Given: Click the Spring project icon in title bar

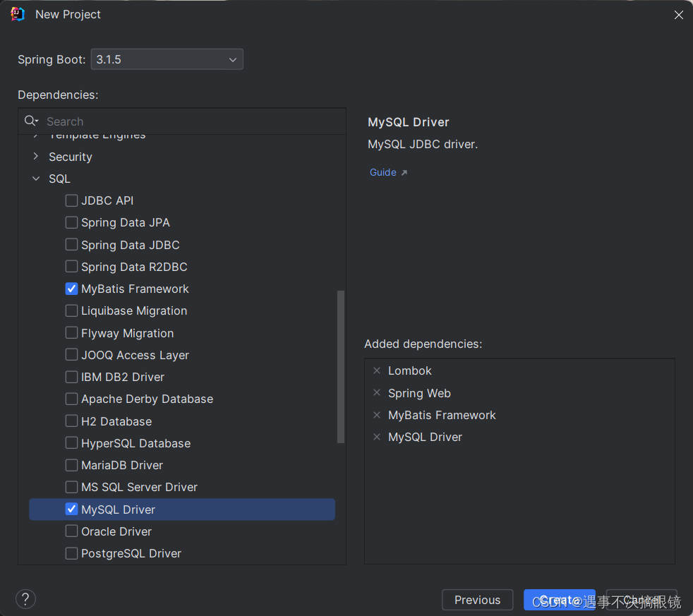Looking at the screenshot, I should pos(17,13).
